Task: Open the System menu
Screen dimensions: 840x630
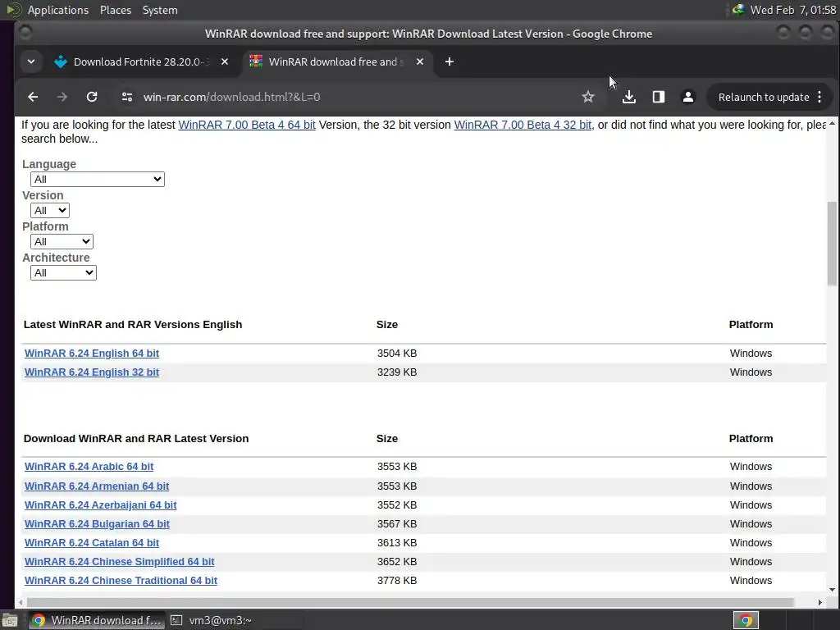Action: pyautogui.click(x=160, y=10)
